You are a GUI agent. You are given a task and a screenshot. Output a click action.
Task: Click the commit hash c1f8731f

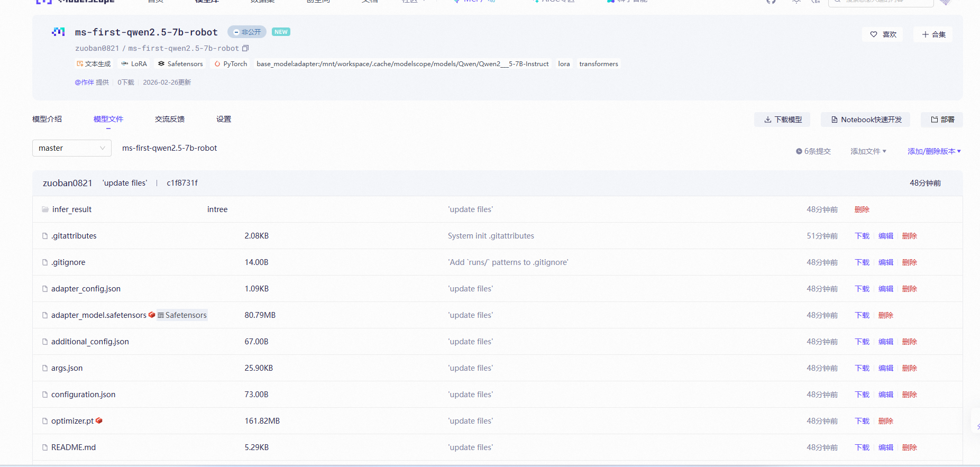point(182,183)
